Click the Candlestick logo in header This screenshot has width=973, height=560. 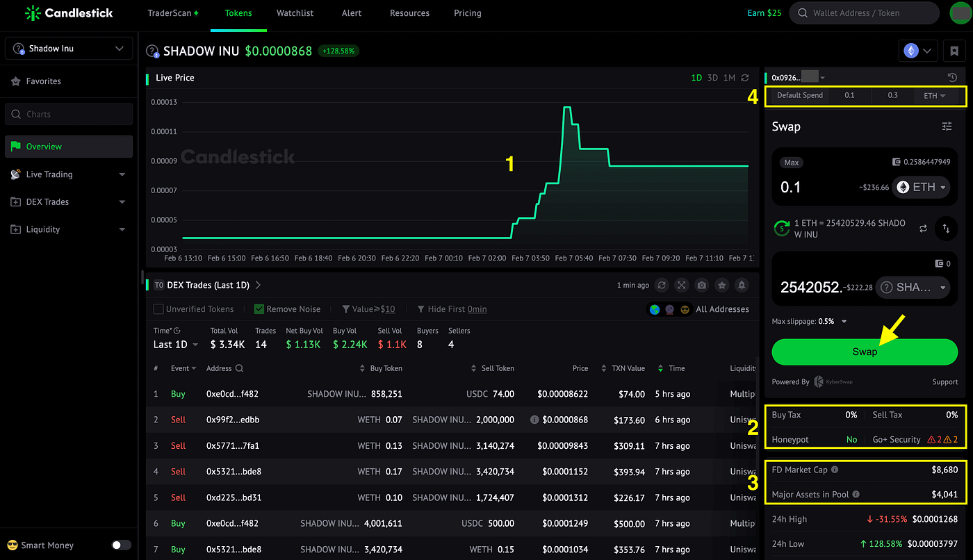tap(69, 13)
